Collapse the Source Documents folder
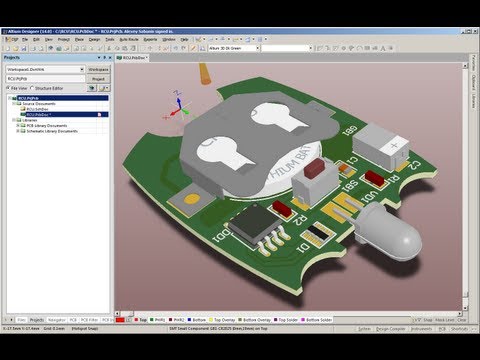This screenshot has width=480, height=360. pos(14,104)
